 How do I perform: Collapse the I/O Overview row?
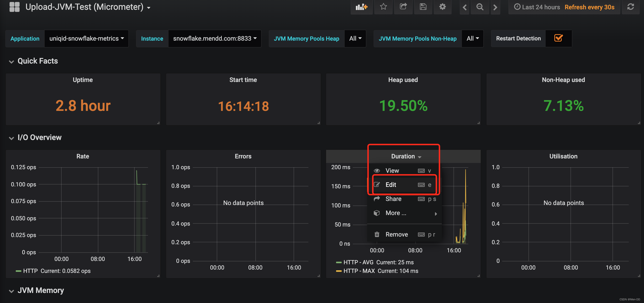click(11, 138)
